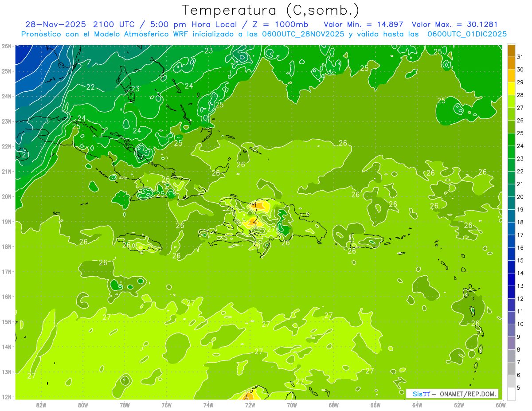This screenshot has height=411, width=532.
Task: Select legend value 29 on the color scale
Action: coord(520,82)
